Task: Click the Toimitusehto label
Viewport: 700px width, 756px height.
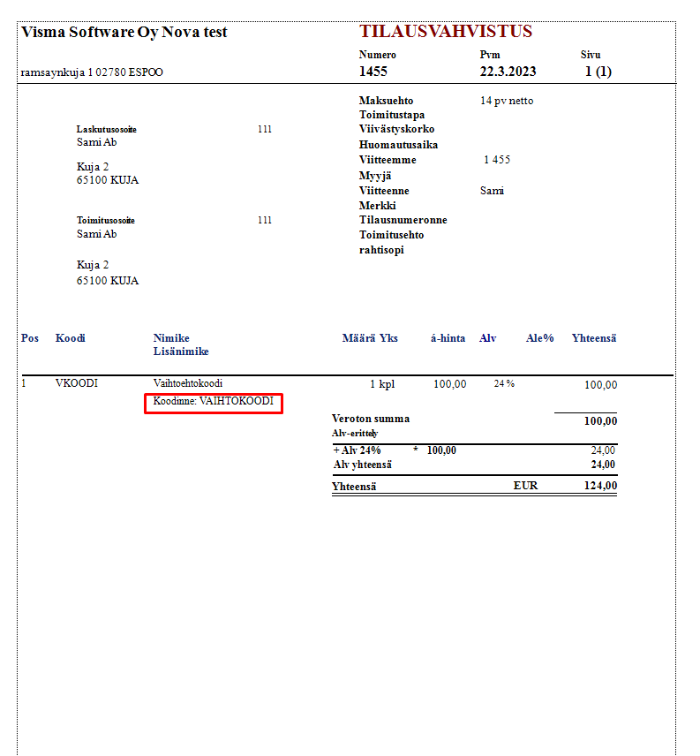Action: [391, 235]
